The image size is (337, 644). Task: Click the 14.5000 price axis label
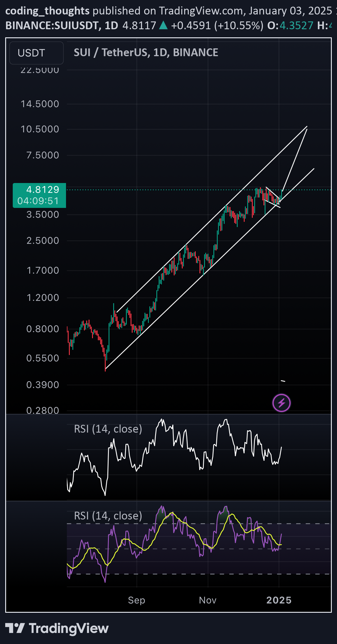[40, 104]
